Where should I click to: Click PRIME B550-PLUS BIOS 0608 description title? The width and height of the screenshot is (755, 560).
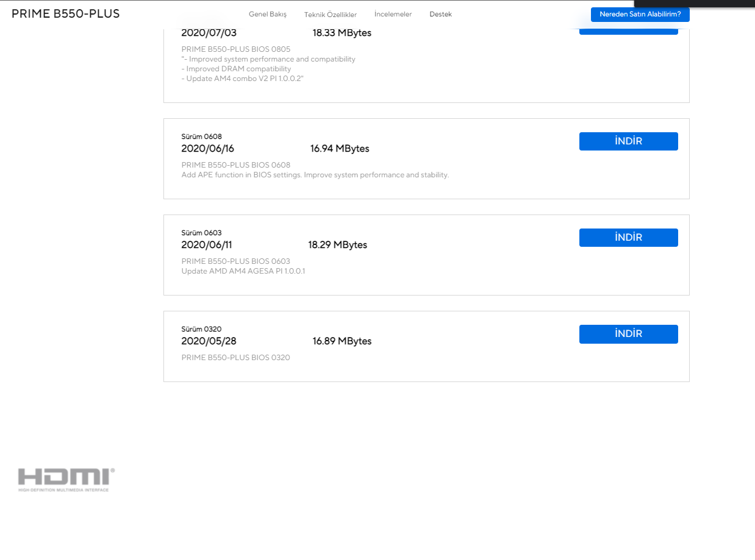pyautogui.click(x=236, y=165)
